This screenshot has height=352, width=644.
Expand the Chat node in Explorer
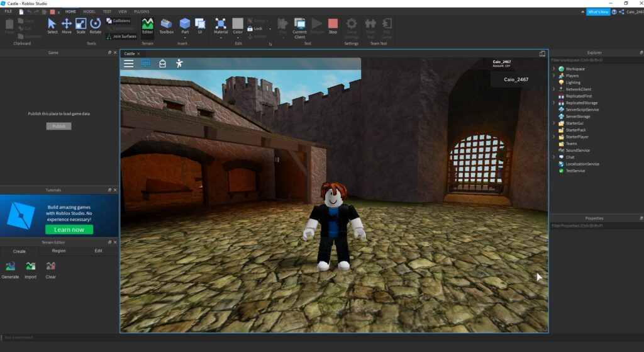click(553, 157)
